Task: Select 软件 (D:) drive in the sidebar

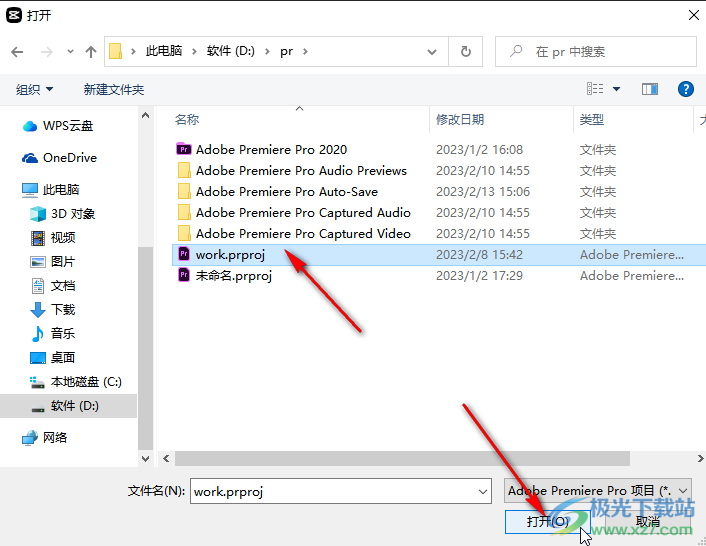Action: click(68, 406)
